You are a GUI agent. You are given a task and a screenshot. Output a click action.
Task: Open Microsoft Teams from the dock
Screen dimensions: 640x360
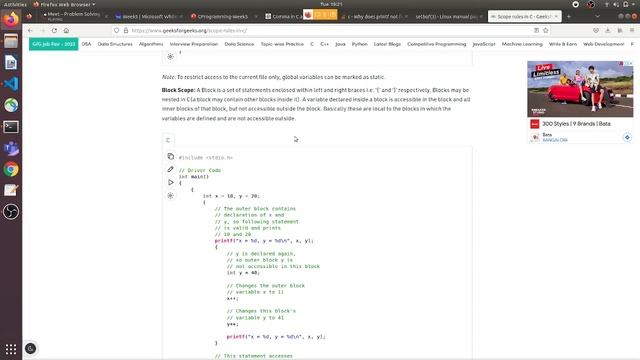point(11,148)
